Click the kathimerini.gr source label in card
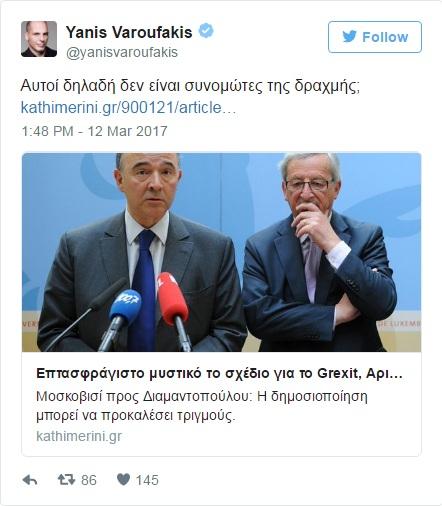Viewport: 442px width, 506px height. [x=79, y=436]
